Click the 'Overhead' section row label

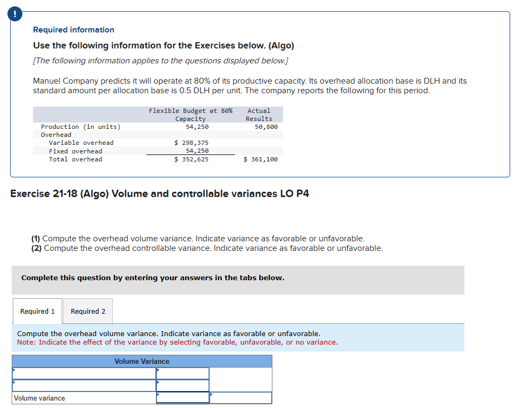56,135
